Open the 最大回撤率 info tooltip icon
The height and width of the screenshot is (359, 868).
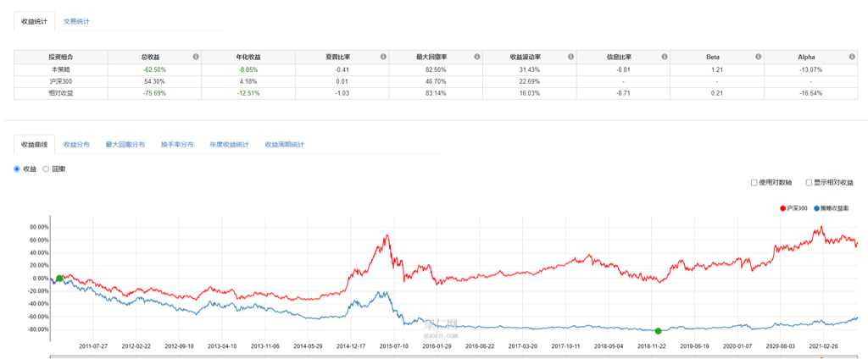tap(477, 57)
